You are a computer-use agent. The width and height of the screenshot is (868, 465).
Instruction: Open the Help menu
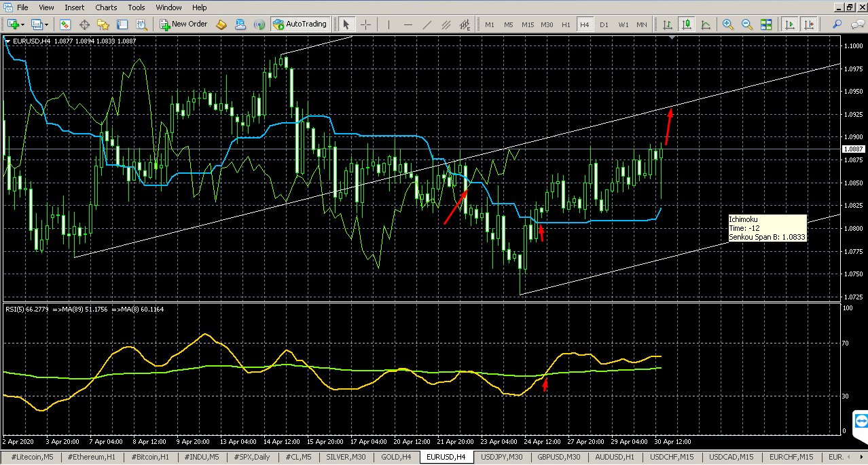199,7
